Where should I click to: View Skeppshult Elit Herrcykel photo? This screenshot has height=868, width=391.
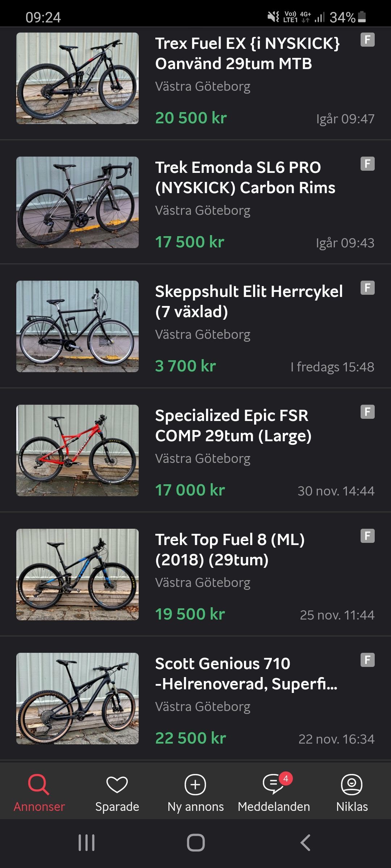(x=77, y=326)
